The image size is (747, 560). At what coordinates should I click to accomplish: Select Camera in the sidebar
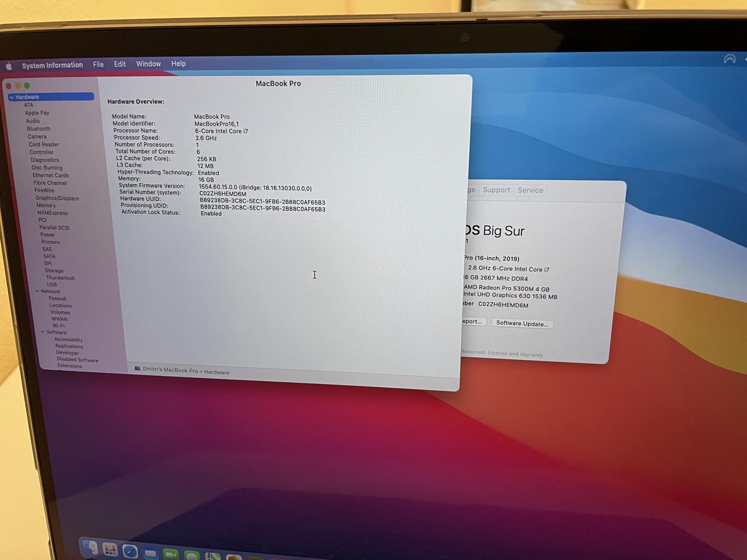tap(37, 136)
